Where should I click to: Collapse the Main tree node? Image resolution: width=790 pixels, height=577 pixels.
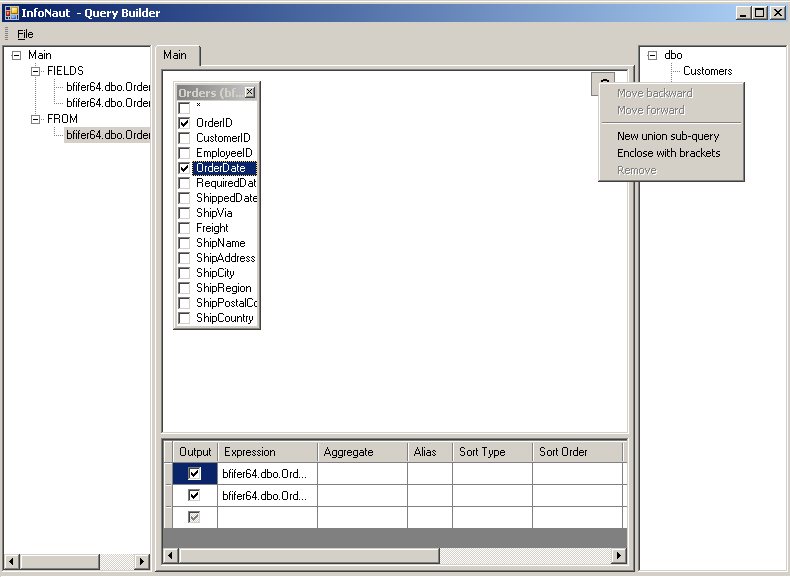[16, 56]
